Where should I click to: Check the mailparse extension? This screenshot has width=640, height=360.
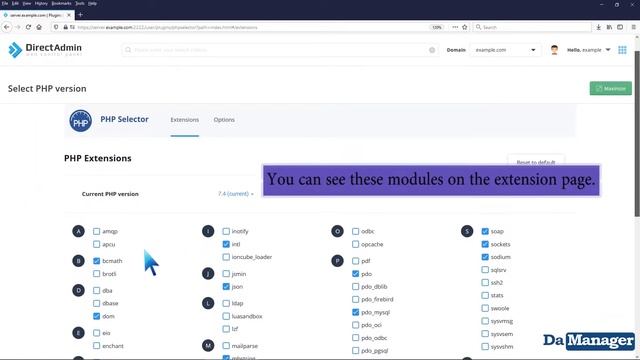pos(226,346)
